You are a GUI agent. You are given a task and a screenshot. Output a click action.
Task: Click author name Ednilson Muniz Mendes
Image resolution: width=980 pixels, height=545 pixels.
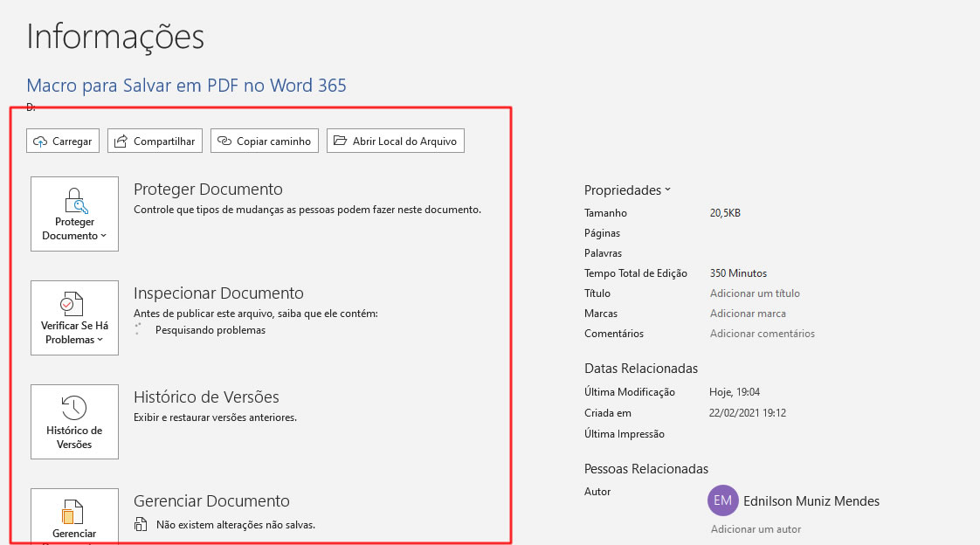tap(811, 500)
